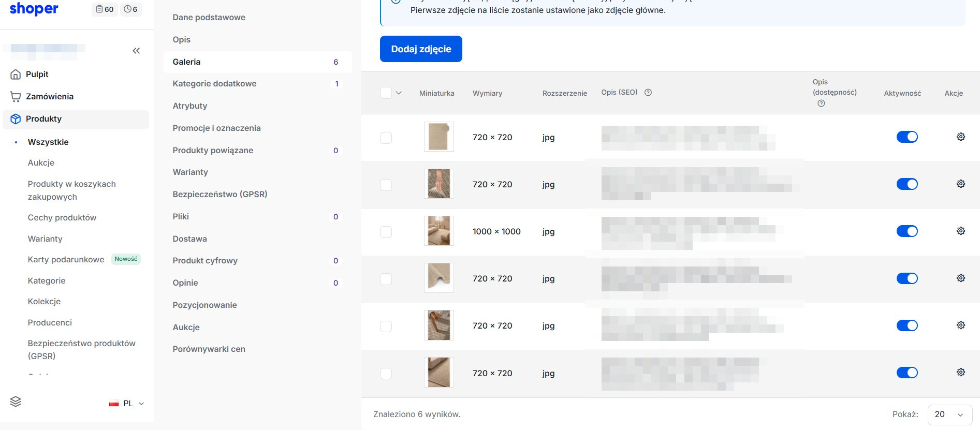The width and height of the screenshot is (980, 430).
Task: Disable activity toggle for second image row
Action: pyautogui.click(x=907, y=184)
